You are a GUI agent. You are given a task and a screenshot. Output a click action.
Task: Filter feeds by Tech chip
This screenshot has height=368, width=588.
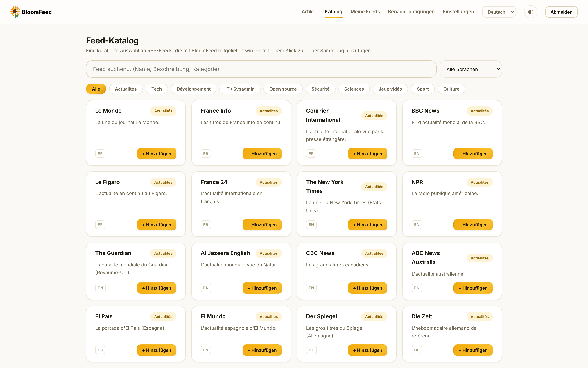[157, 89]
